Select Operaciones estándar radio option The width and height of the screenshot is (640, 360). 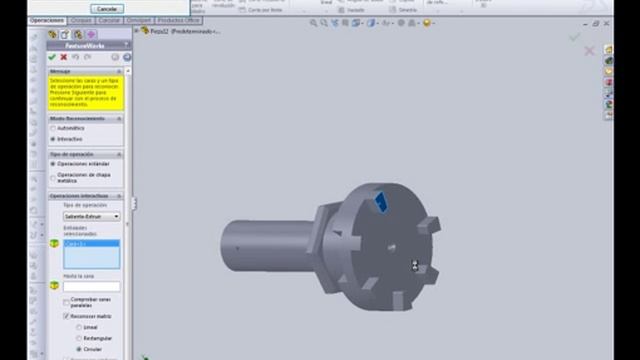(x=53, y=164)
